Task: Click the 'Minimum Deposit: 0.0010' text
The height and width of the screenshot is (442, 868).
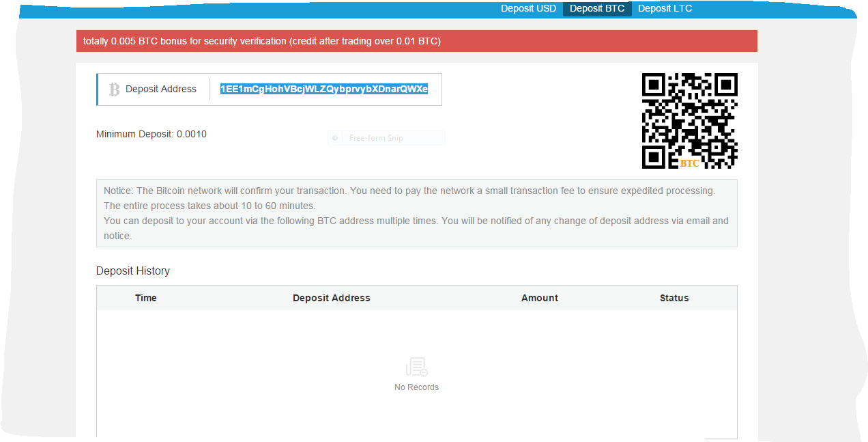Action: tap(151, 134)
